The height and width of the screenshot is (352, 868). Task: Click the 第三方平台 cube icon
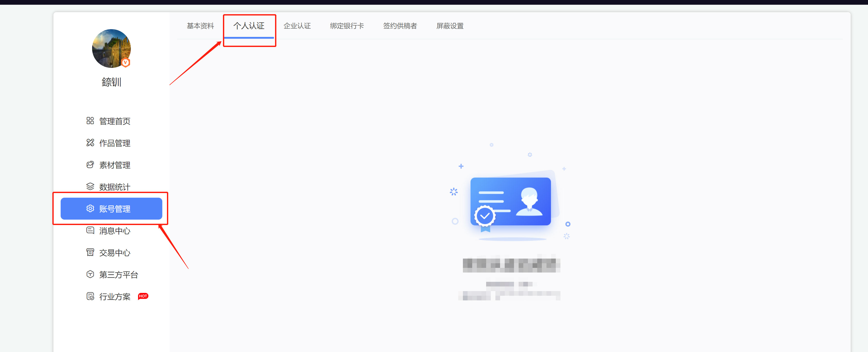[90, 275]
